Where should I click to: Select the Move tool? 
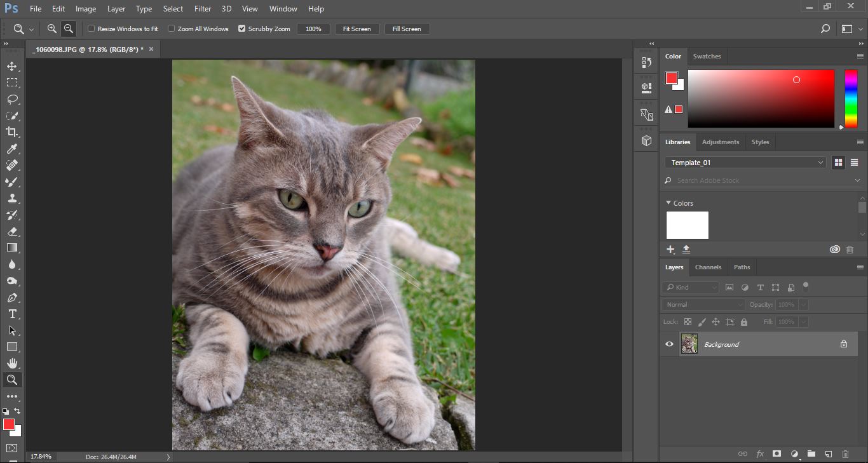click(11, 66)
